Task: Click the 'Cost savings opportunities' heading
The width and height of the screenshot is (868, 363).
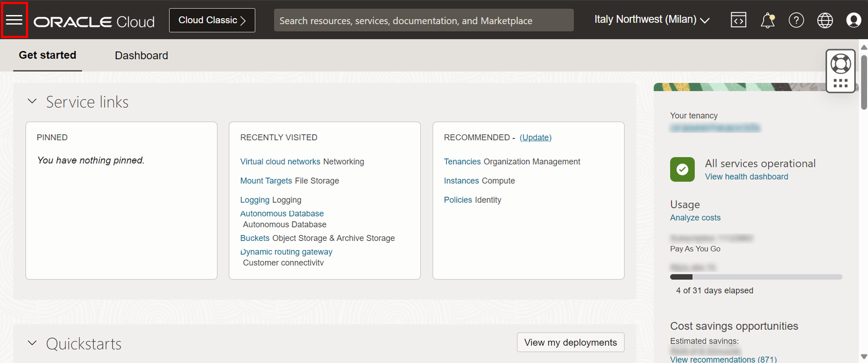Action: point(734,326)
